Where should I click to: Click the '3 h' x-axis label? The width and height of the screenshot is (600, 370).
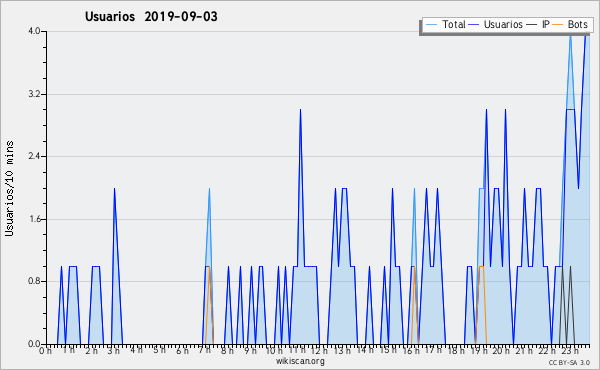click(114, 350)
